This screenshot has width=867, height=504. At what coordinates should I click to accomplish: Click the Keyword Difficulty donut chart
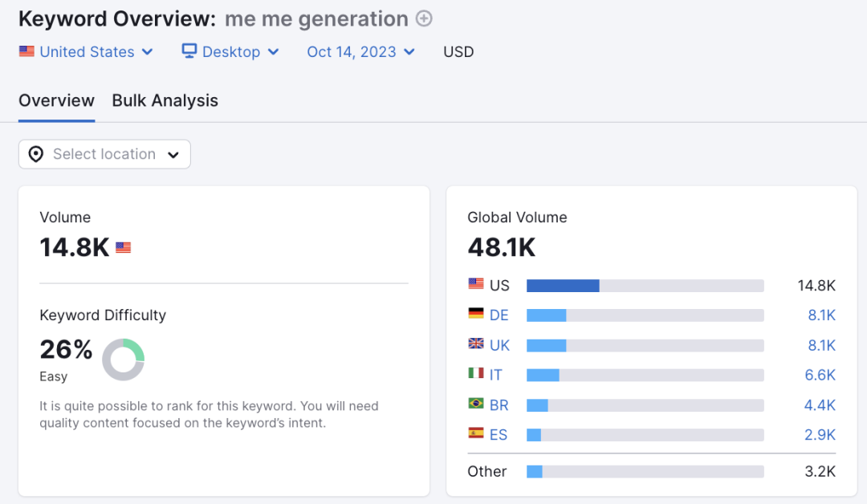coord(123,360)
